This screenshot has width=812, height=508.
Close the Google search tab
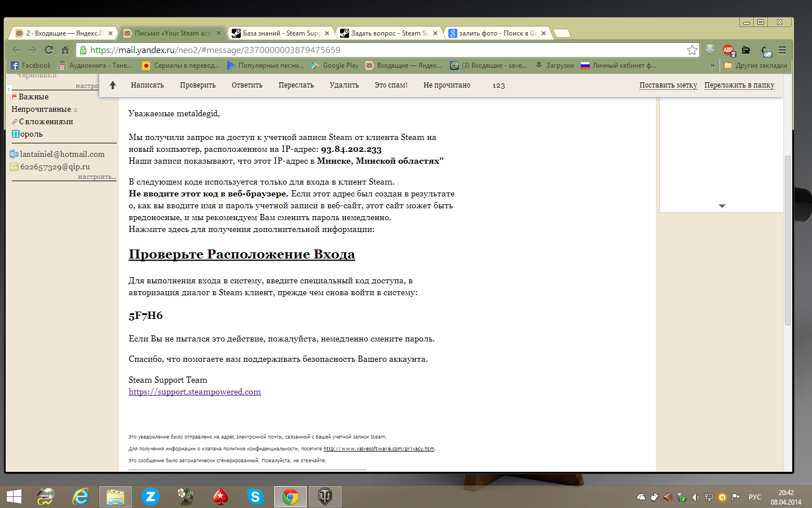[x=544, y=33]
